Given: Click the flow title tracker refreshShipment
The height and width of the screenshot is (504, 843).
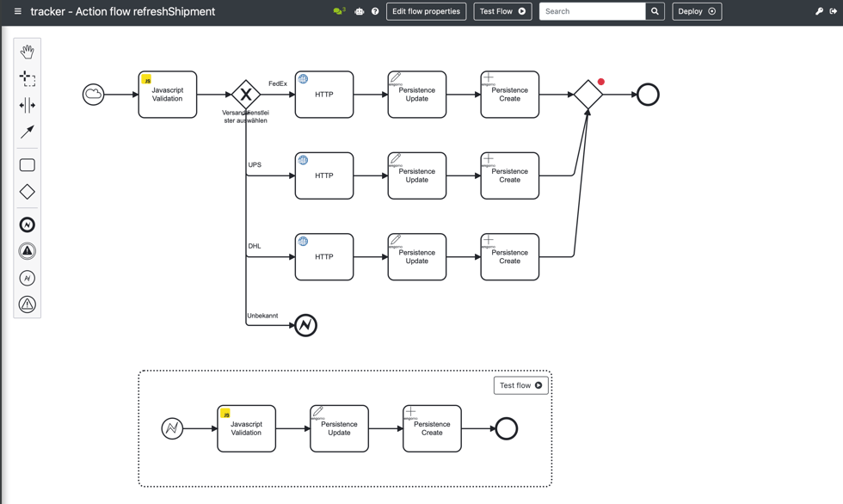Looking at the screenshot, I should click(x=122, y=11).
